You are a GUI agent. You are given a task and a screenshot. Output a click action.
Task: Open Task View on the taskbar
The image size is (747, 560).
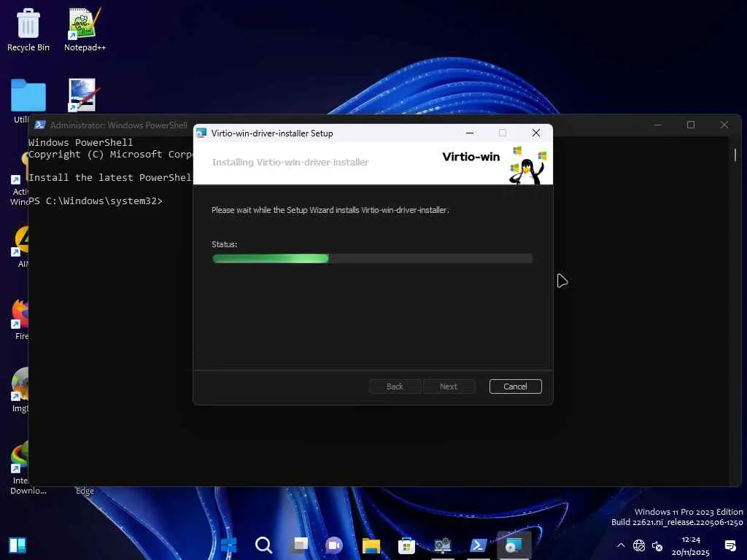[x=300, y=545]
